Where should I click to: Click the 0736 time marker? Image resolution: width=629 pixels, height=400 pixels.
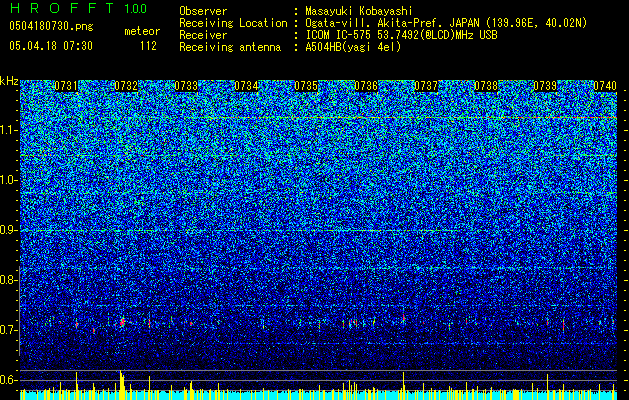(366, 86)
